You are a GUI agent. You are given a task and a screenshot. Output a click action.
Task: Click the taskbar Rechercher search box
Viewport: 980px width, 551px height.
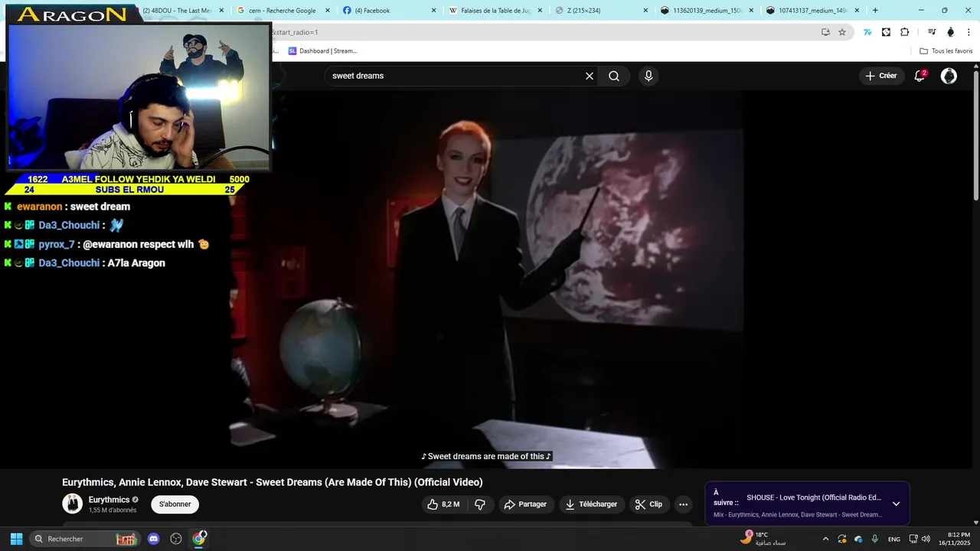pyautogui.click(x=84, y=539)
